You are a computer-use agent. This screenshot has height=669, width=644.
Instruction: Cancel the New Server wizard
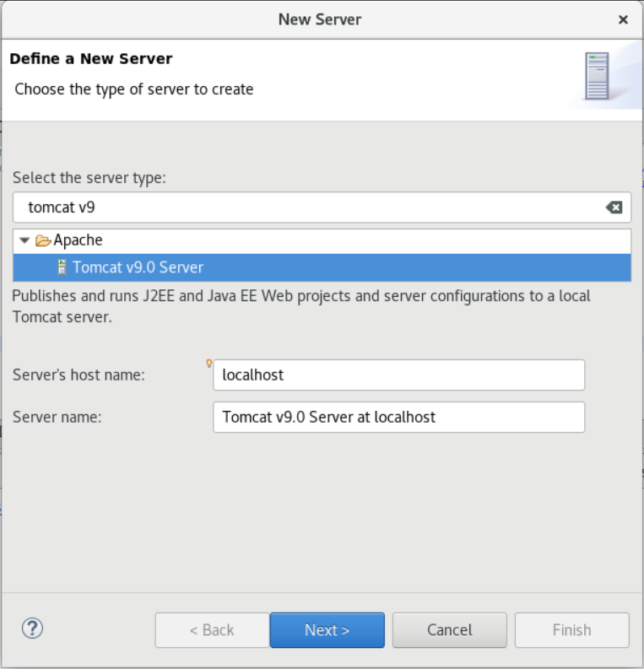(449, 630)
